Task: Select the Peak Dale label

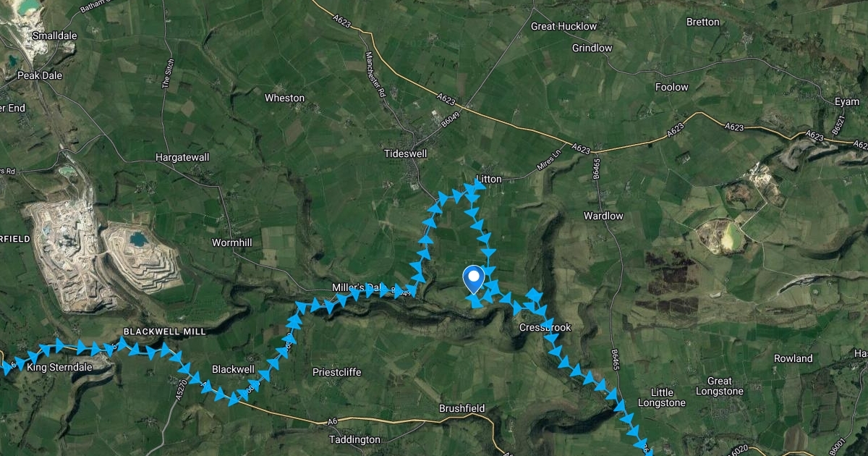Action: (41, 75)
